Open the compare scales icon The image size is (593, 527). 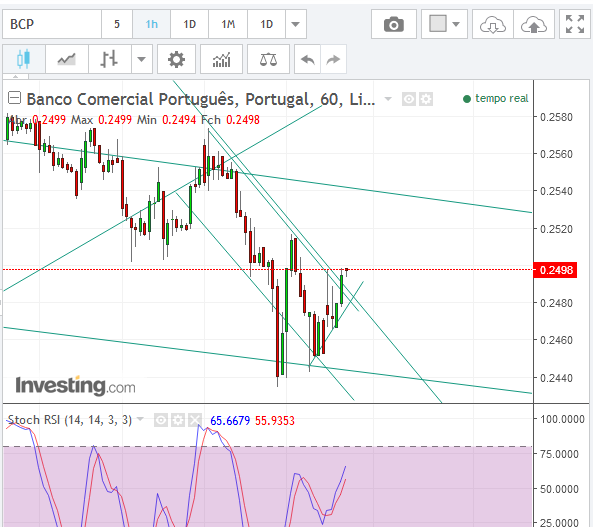pyautogui.click(x=268, y=59)
